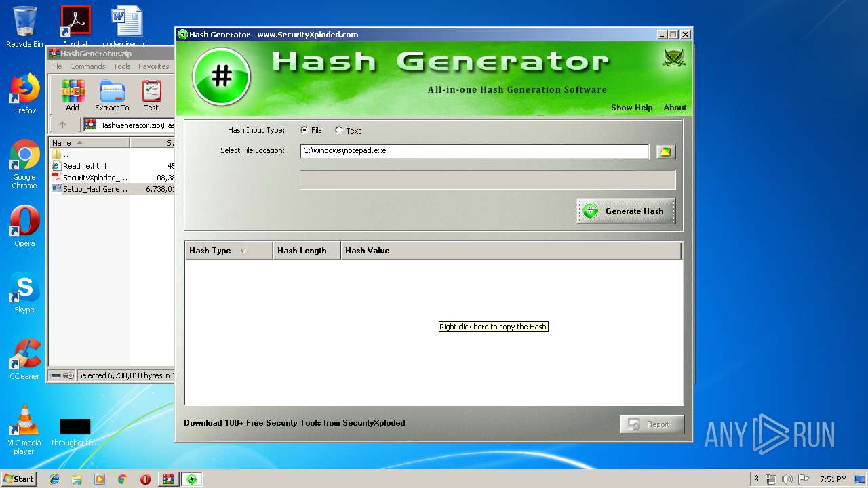The image size is (868, 488).
Task: Show hidden tray icons arrow
Action: [x=756, y=479]
